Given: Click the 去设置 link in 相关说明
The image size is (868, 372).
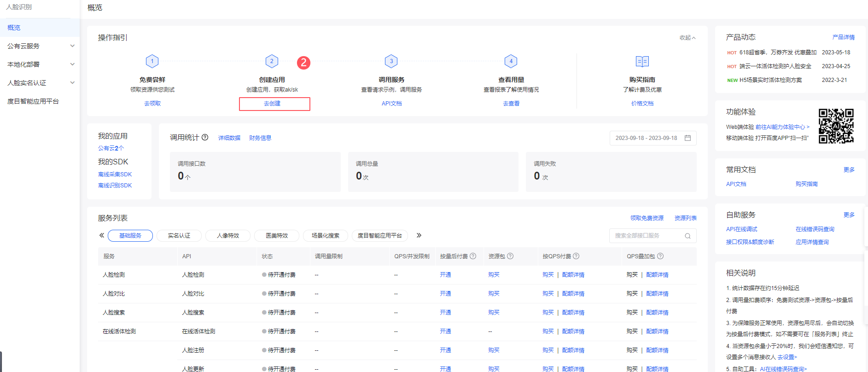Looking at the screenshot, I should (x=787, y=357).
